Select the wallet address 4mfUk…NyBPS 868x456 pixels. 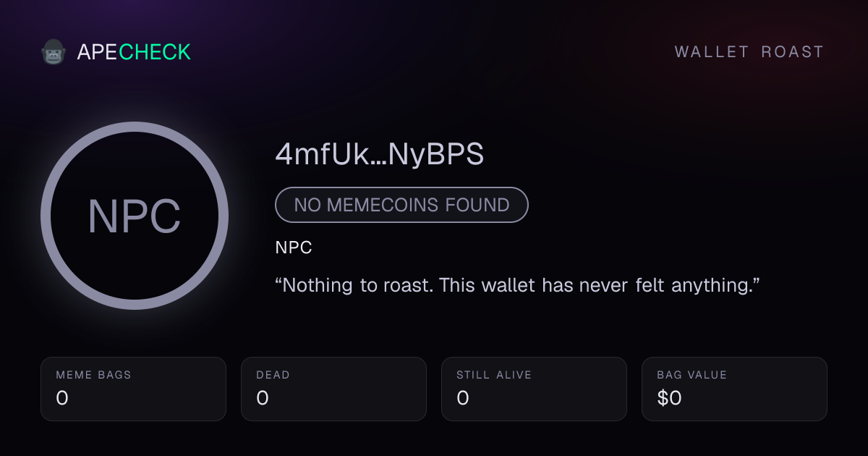click(380, 154)
